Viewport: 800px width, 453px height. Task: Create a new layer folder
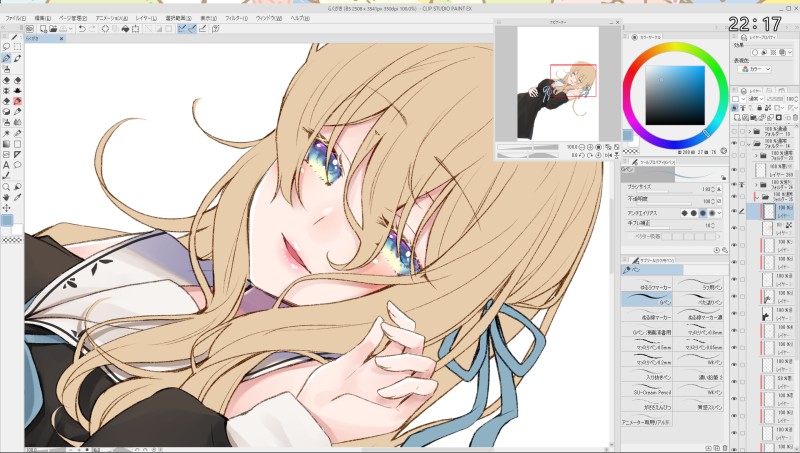pos(755,118)
